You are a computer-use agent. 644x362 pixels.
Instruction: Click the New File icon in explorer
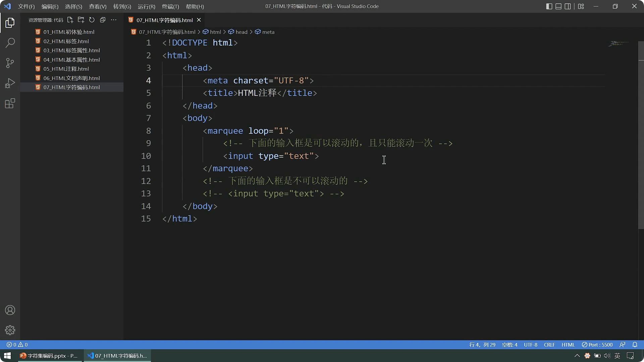coord(70,20)
